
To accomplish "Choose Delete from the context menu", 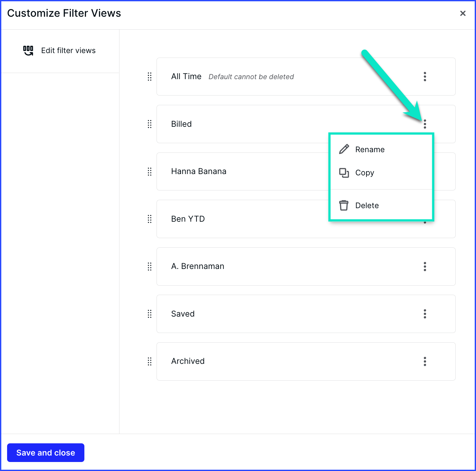I will [x=381, y=205].
